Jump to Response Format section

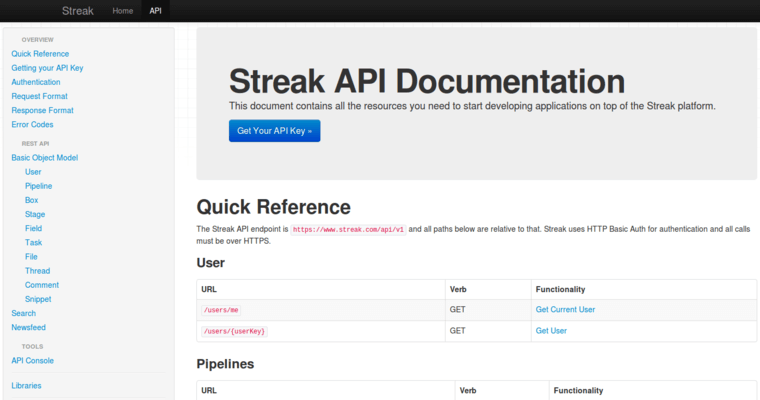click(43, 110)
